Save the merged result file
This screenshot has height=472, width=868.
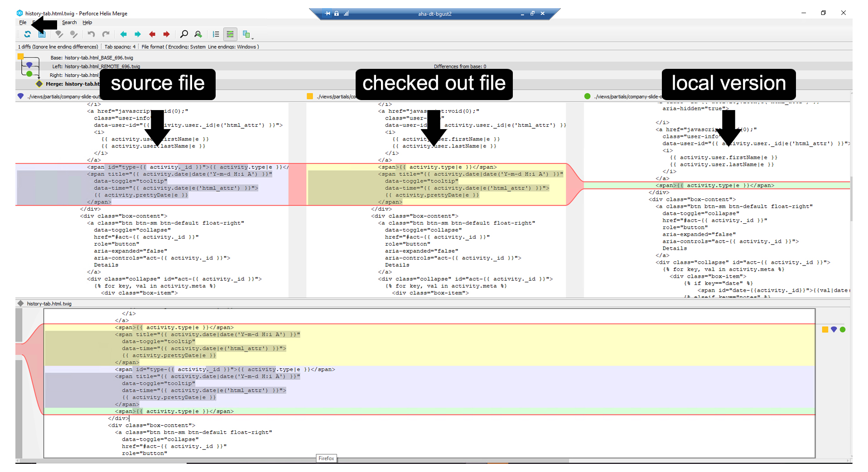[x=42, y=34]
